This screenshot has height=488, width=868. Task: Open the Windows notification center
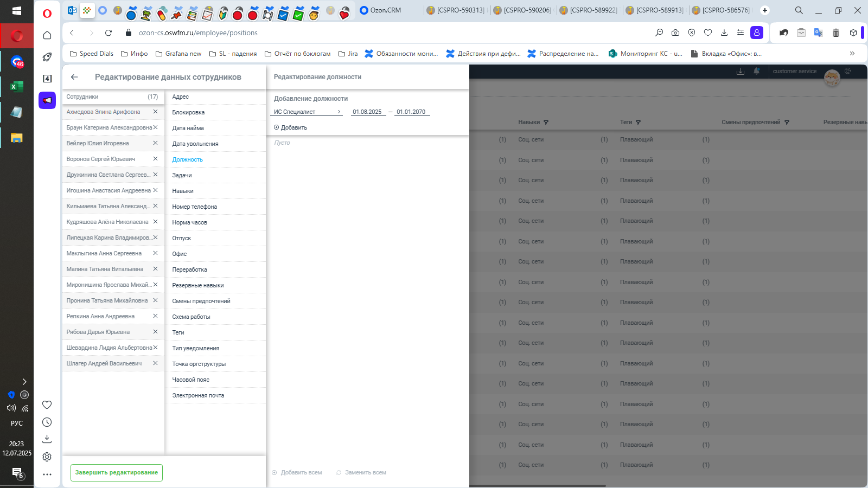(x=17, y=474)
